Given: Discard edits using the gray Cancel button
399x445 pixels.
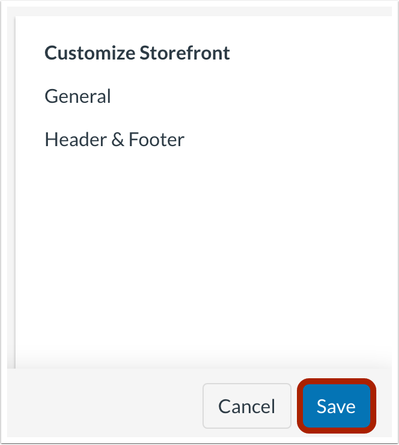Looking at the screenshot, I should pyautogui.click(x=247, y=406).
